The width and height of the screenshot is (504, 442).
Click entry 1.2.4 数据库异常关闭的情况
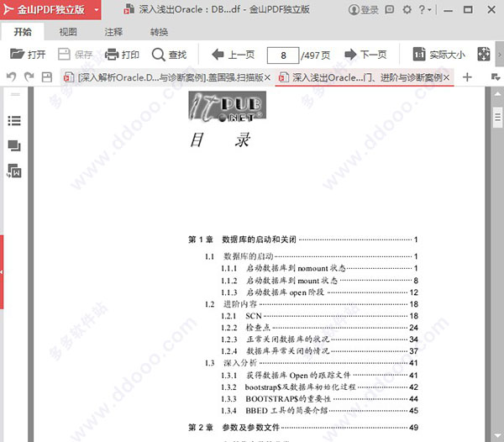[319, 351]
